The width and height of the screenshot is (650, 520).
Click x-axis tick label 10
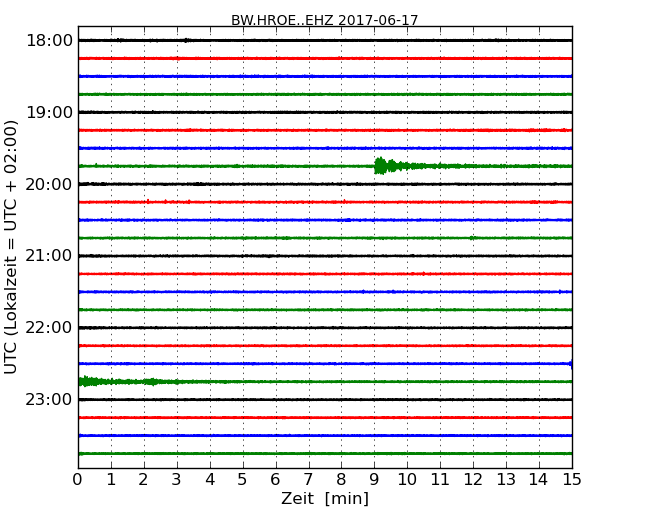(x=407, y=480)
